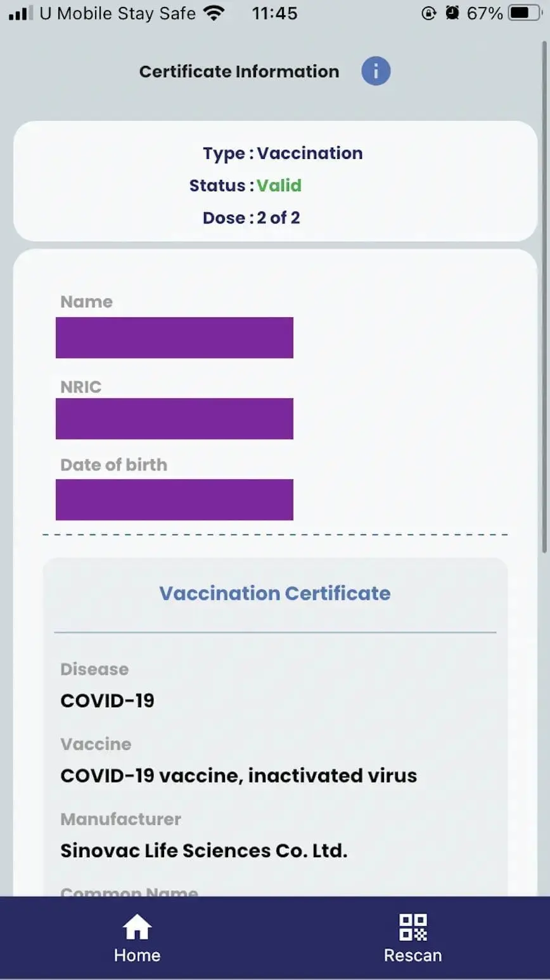The height and width of the screenshot is (980, 550).
Task: Tap the Vaccination Certificate heading
Action: click(x=274, y=593)
